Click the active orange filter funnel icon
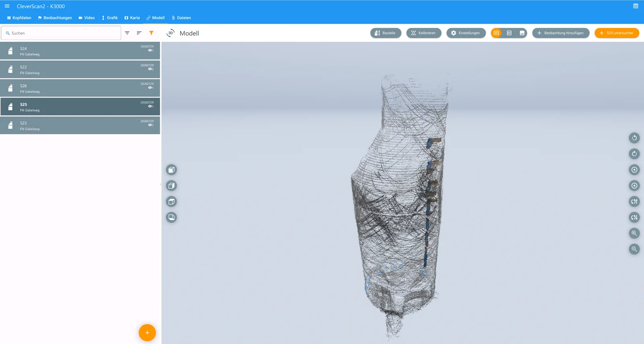This screenshot has width=644, height=344. 151,33
